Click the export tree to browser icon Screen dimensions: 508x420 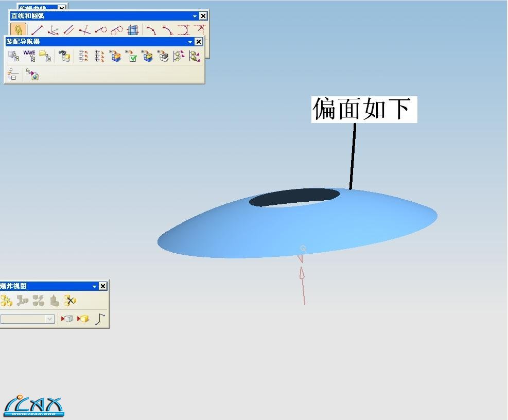[x=32, y=74]
